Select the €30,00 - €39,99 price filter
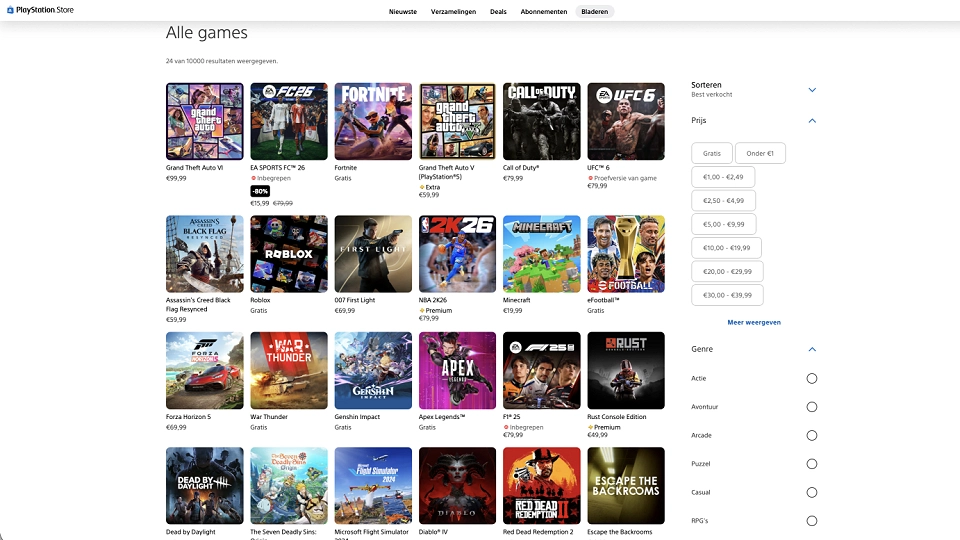960x540 pixels. coord(727,295)
